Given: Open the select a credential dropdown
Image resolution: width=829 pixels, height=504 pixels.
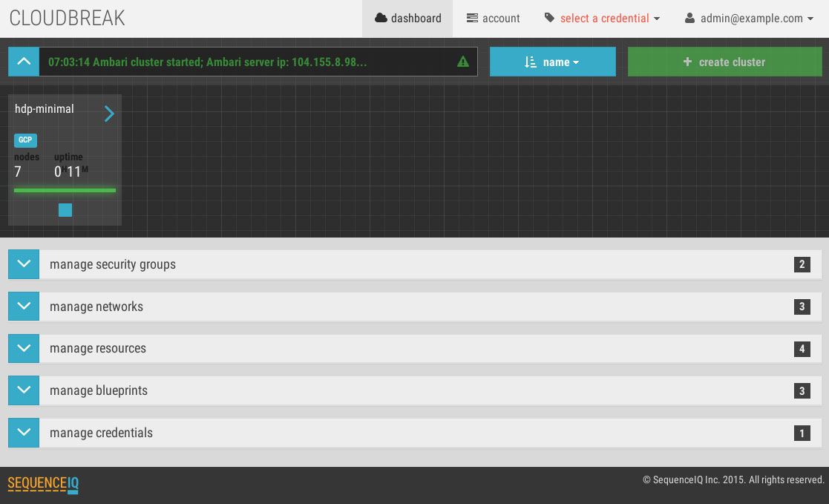Looking at the screenshot, I should (602, 19).
